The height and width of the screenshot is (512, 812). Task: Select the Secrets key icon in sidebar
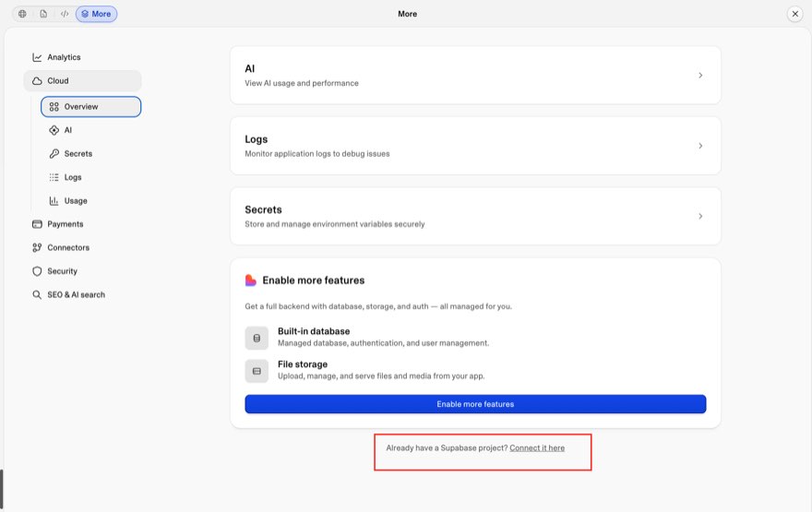54,154
